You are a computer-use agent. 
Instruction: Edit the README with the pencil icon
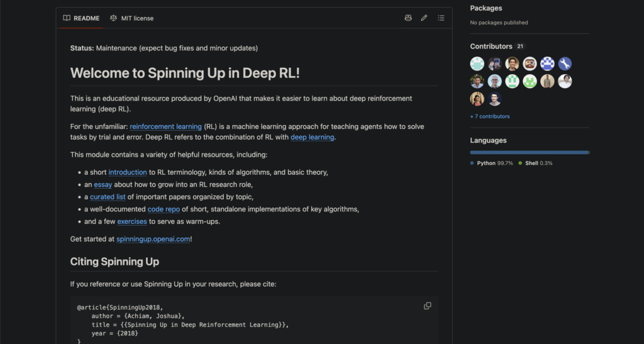click(424, 18)
